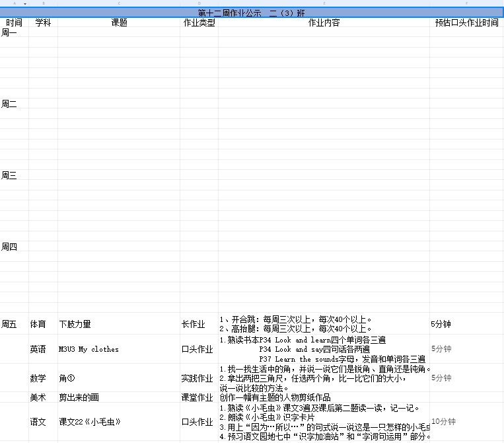The height and width of the screenshot is (443, 504).
Task: Click the 长作业 homework type cell
Action: tap(199, 323)
